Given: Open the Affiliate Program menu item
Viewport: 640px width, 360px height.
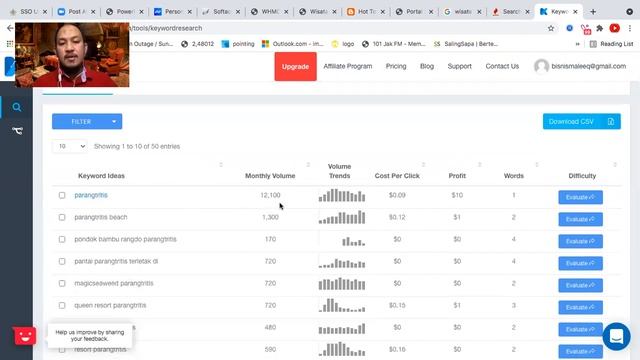Looking at the screenshot, I should (348, 66).
